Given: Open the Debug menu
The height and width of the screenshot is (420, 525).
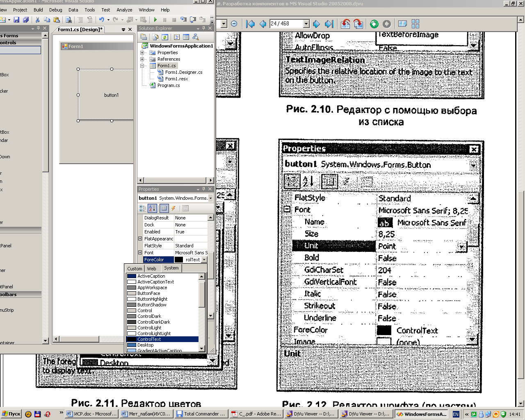Looking at the screenshot, I should [x=56, y=10].
